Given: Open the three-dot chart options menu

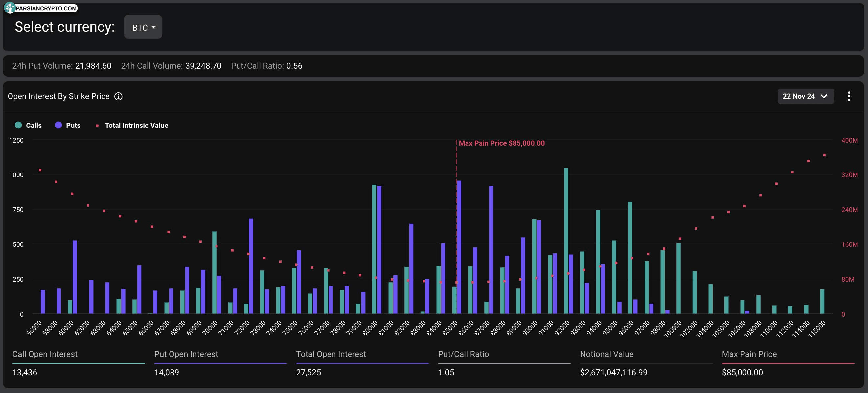Looking at the screenshot, I should point(849,96).
